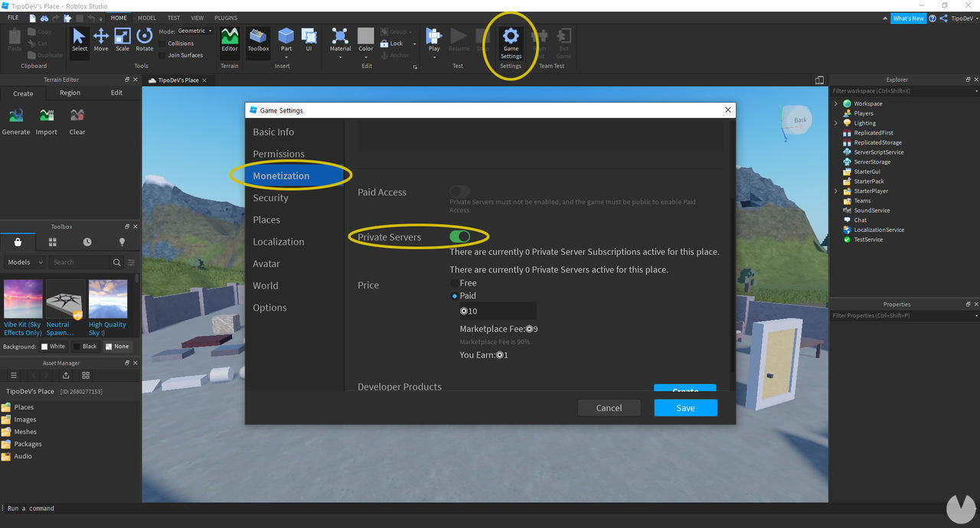Viewport: 980px width, 528px height.
Task: Activate the Move tool
Action: tap(101, 41)
